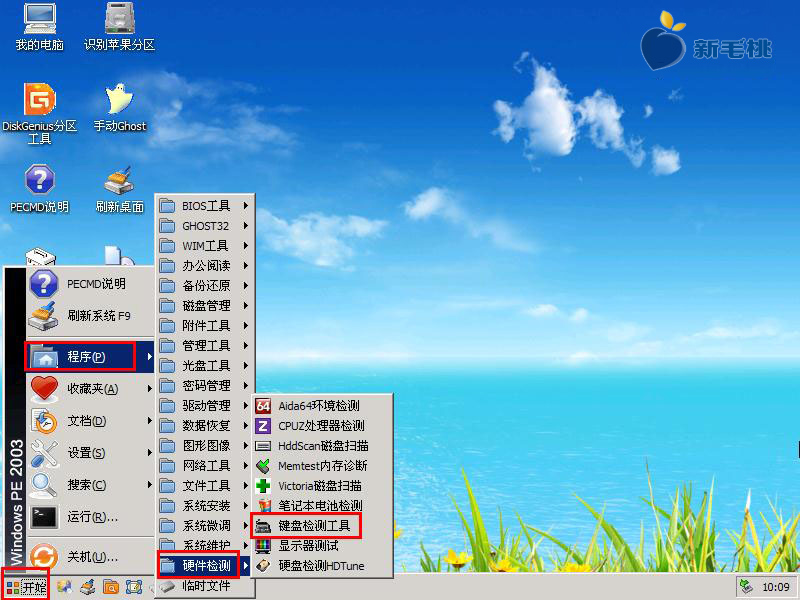Select 刷新系统 F9 in Start menu
800x600 pixels.
[x=90, y=316]
